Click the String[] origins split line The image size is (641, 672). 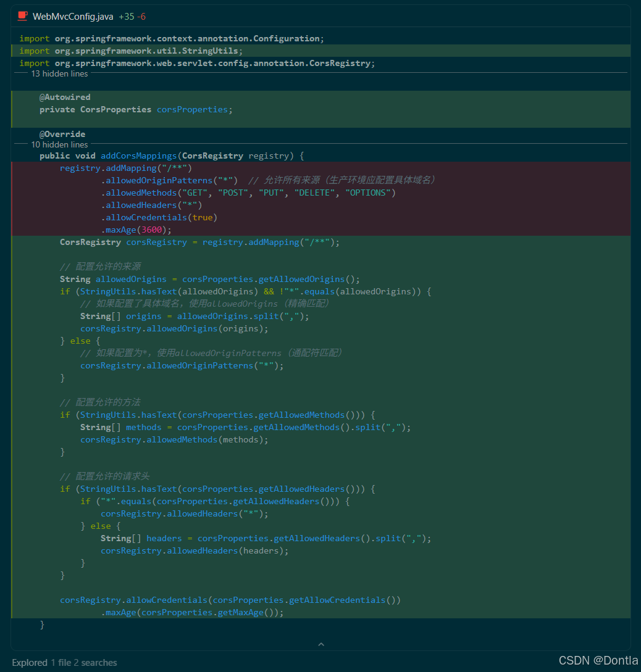click(x=195, y=317)
